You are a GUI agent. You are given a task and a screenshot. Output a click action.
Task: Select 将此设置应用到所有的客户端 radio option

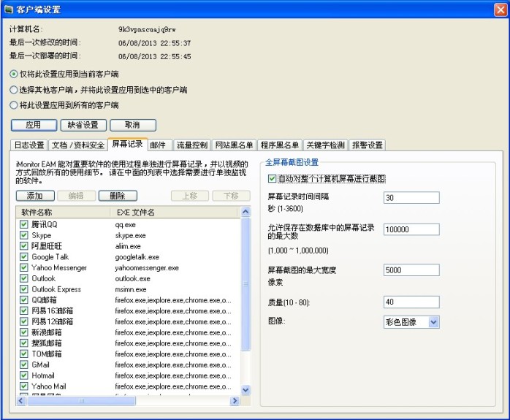click(13, 105)
